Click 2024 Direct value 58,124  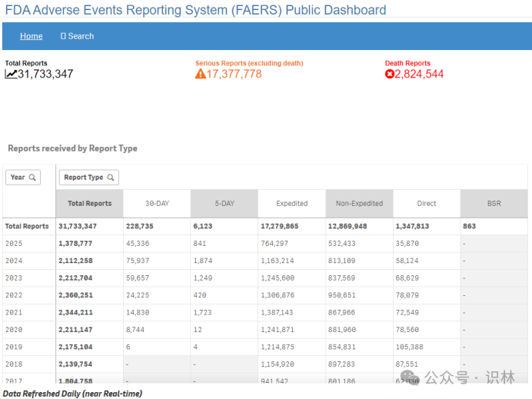click(407, 261)
